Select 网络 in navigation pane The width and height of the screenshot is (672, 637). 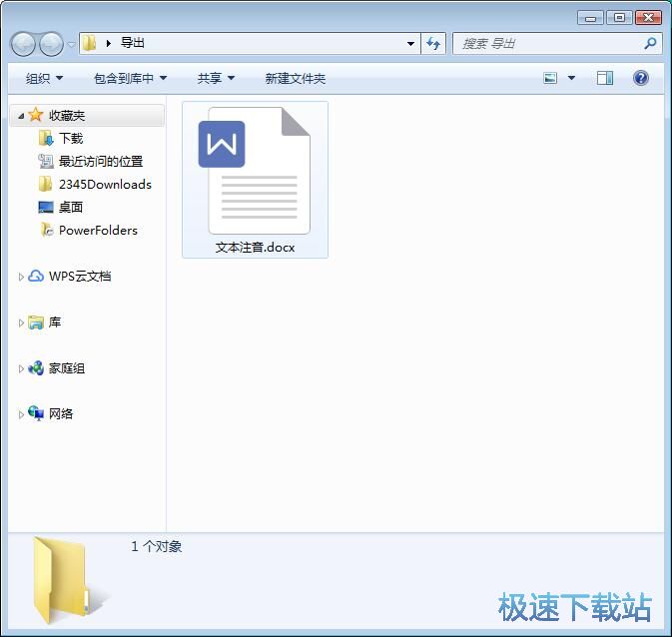[x=61, y=414]
